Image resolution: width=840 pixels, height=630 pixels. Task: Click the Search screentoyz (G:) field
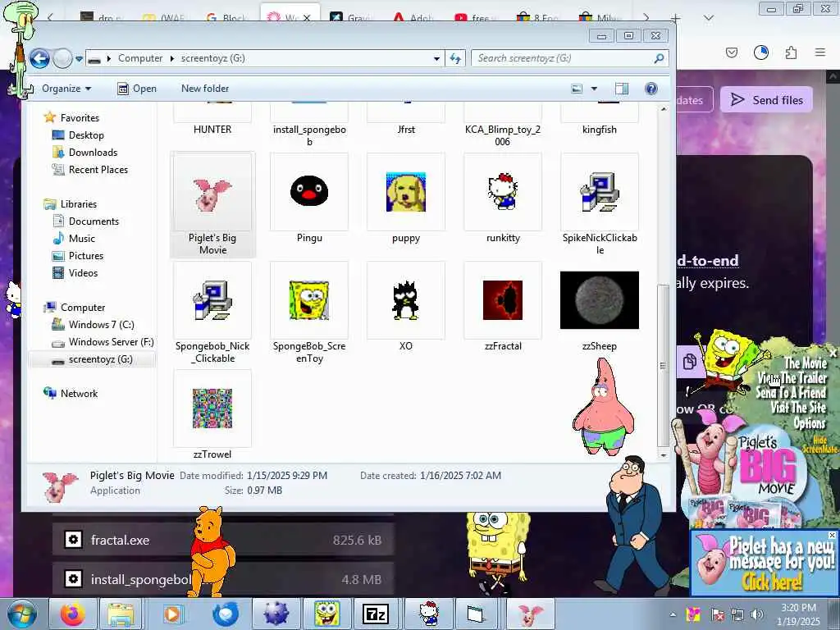(570, 58)
